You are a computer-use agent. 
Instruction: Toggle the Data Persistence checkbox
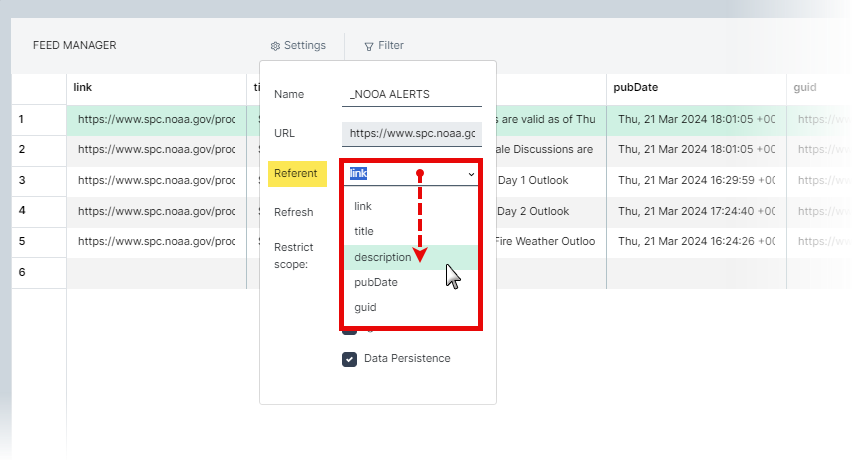coord(349,359)
